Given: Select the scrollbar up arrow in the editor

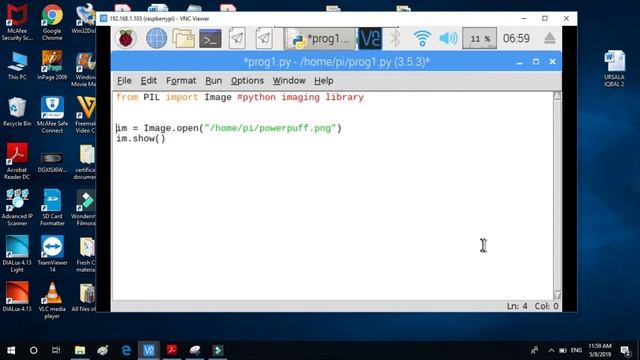Looking at the screenshot, I should coord(557,96).
